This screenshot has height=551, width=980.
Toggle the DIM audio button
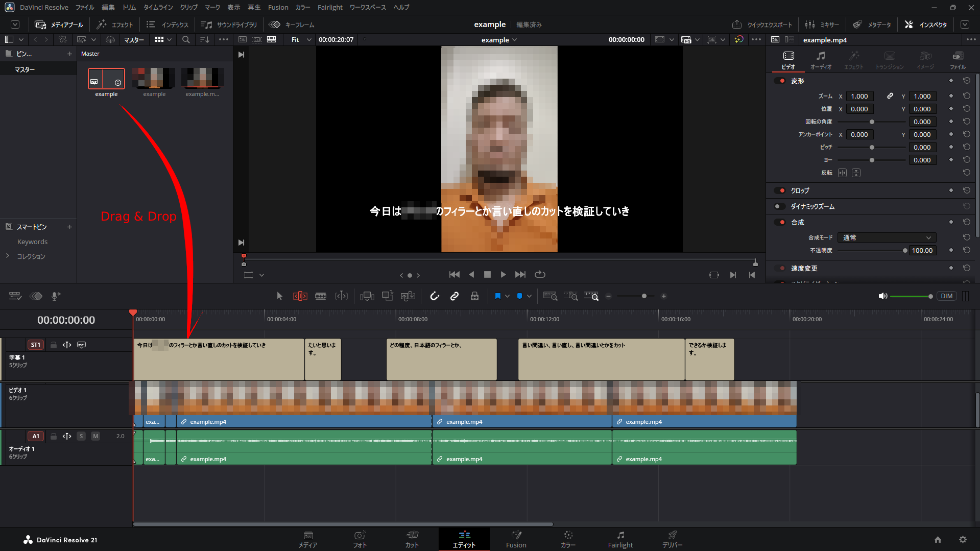point(947,296)
